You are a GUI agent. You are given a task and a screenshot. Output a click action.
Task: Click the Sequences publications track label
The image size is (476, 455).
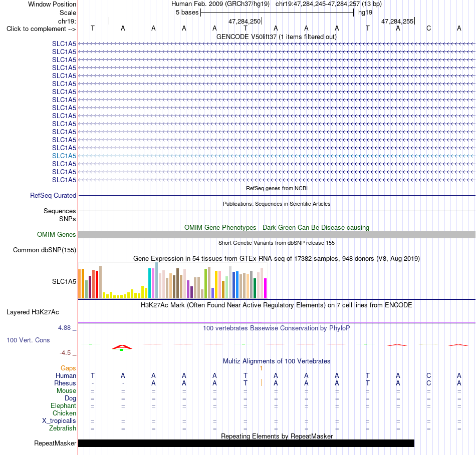(x=60, y=211)
